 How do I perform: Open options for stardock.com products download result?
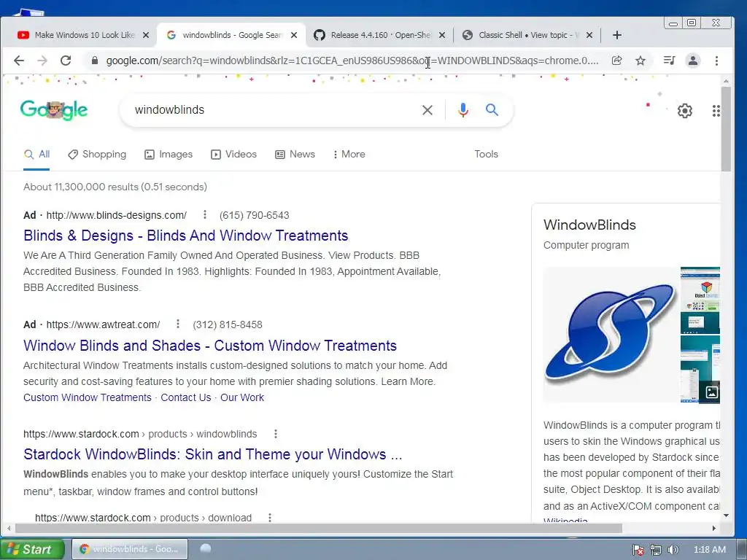pos(270,518)
